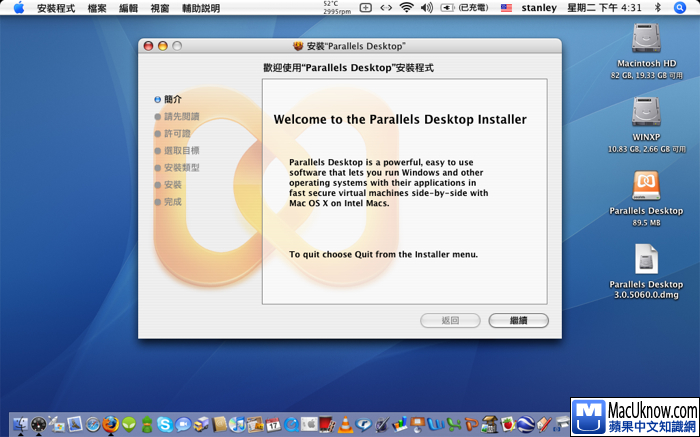Click the volume speaker icon in menu bar
The width and height of the screenshot is (700, 437).
427,7
